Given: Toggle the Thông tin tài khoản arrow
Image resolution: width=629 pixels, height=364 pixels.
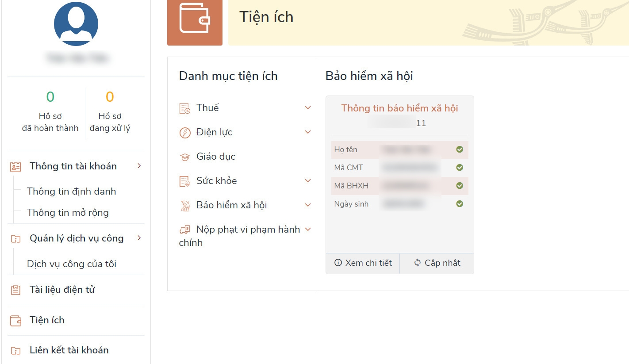Looking at the screenshot, I should pos(139,166).
